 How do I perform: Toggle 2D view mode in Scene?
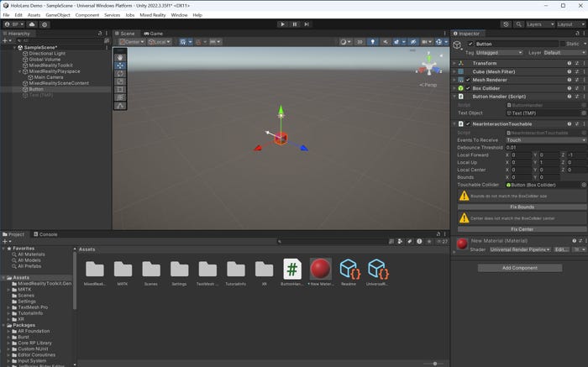click(360, 42)
